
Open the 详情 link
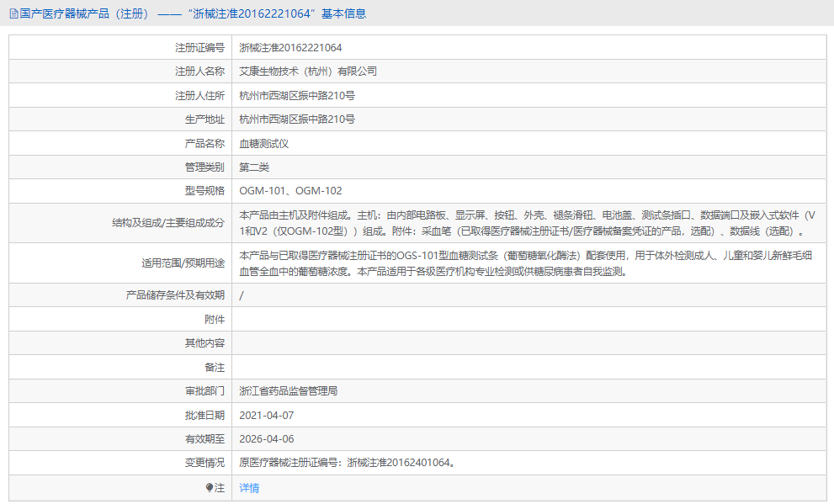(x=249, y=487)
